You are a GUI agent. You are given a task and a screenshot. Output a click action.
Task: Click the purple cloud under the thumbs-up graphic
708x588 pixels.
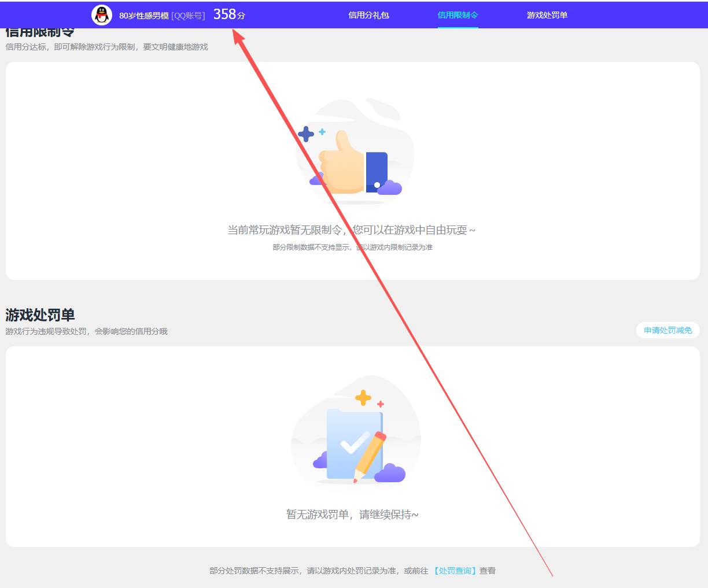[x=390, y=187]
